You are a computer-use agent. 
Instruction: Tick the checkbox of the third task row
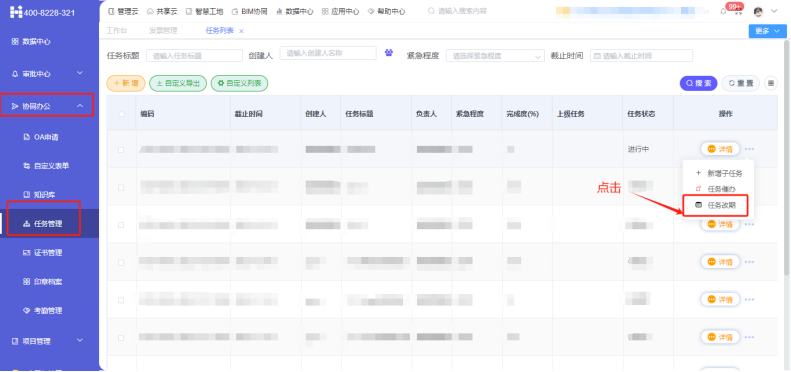(121, 225)
